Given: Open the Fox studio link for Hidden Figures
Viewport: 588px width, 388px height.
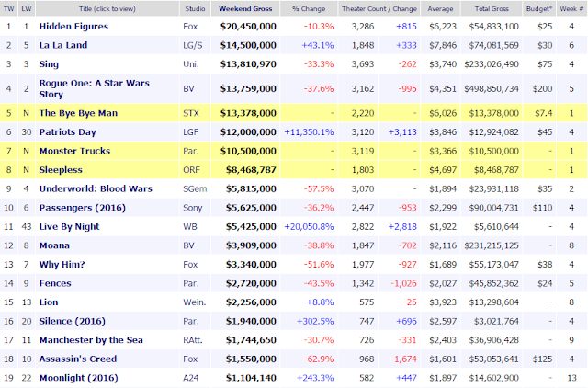Looking at the screenshot, I should tap(194, 27).
